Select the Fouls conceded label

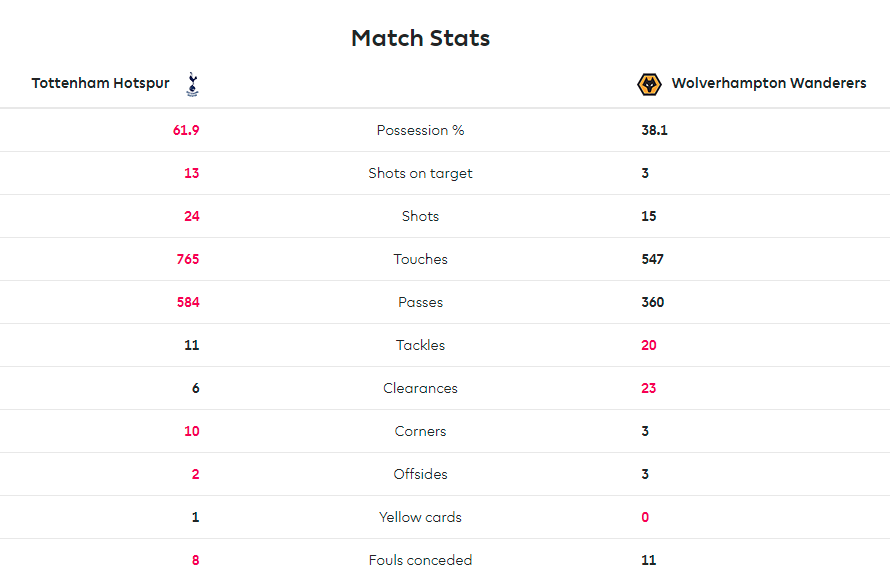point(420,561)
